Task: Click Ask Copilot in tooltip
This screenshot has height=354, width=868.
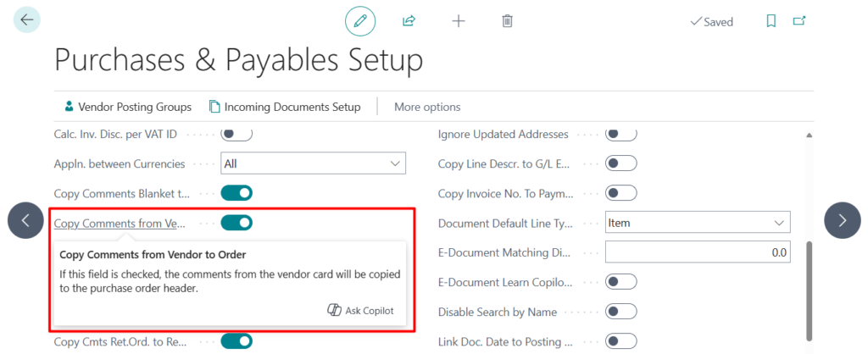Action: click(361, 311)
